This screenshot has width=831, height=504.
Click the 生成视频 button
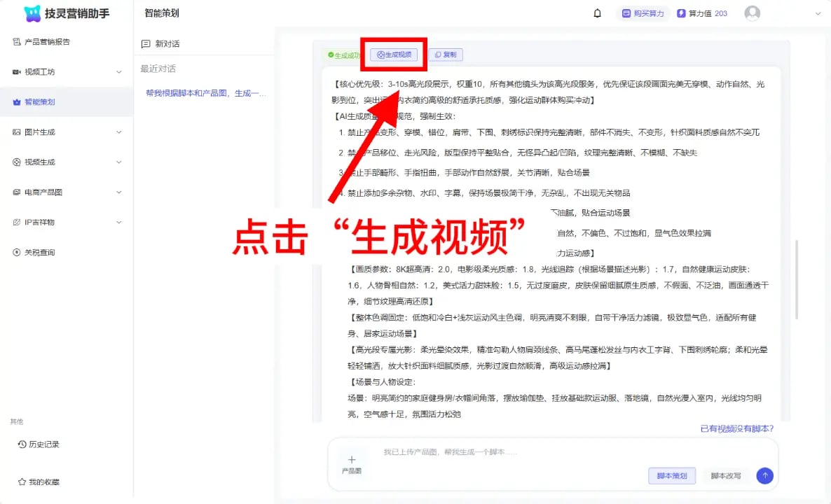click(394, 55)
